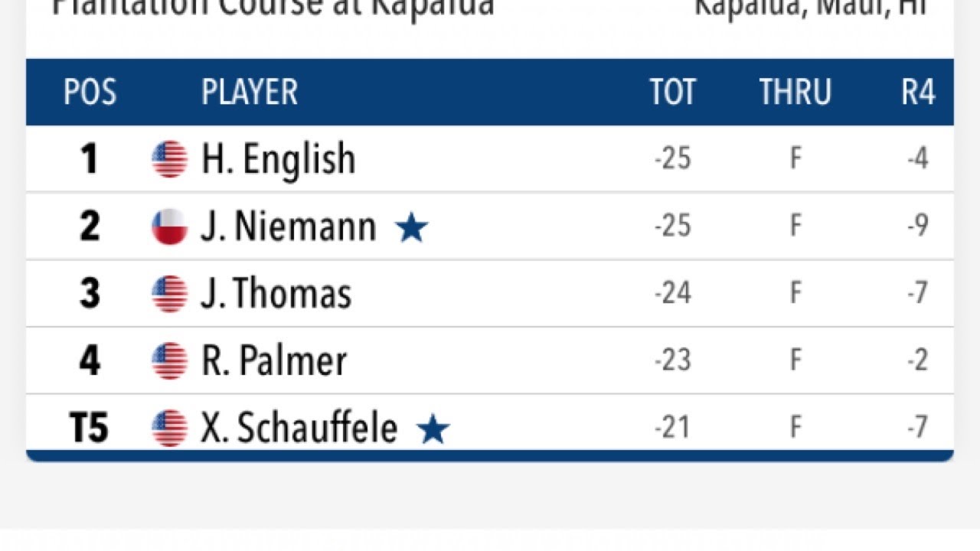Select H. English total score -25
Image resolution: width=980 pixels, height=551 pixels.
click(673, 159)
